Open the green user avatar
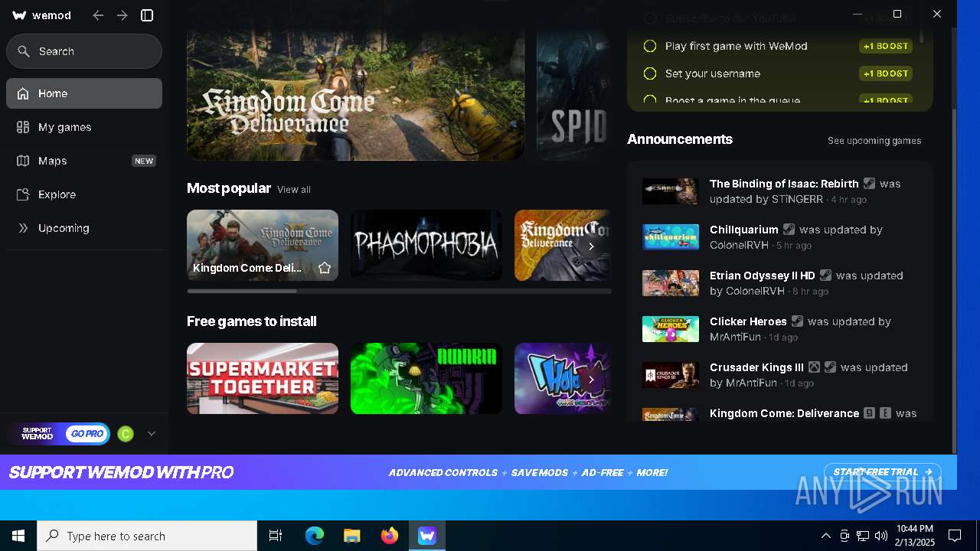Viewport: 980px width, 551px height. coord(126,434)
